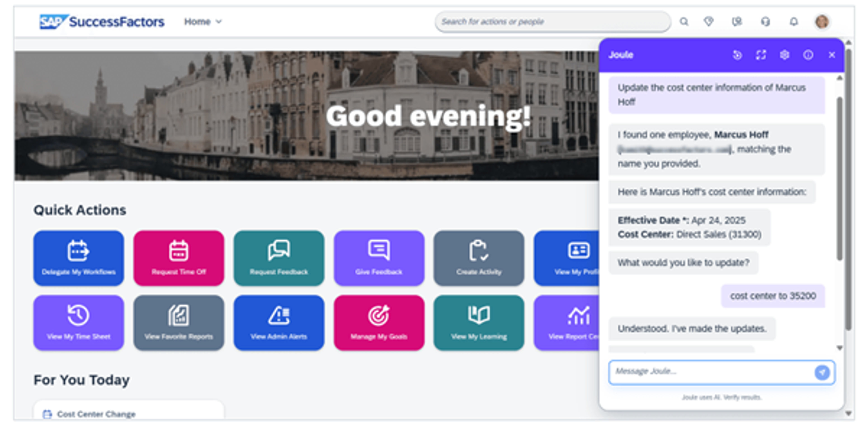Open Request Feedback quick action

[279, 258]
